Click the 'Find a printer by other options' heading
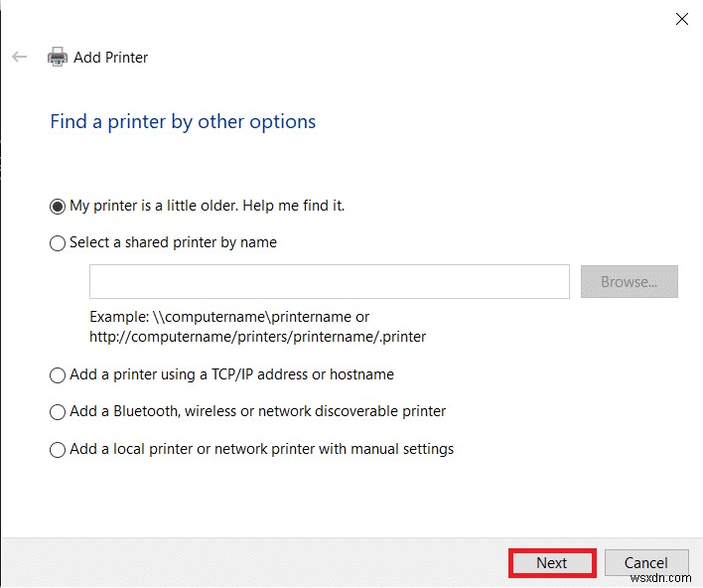The height and width of the screenshot is (588, 703). (x=183, y=122)
